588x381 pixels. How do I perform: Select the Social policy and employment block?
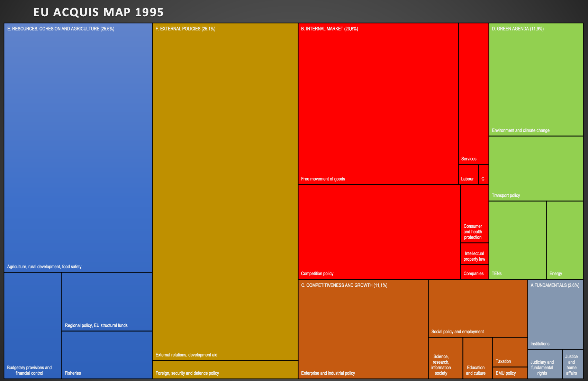(x=478, y=308)
